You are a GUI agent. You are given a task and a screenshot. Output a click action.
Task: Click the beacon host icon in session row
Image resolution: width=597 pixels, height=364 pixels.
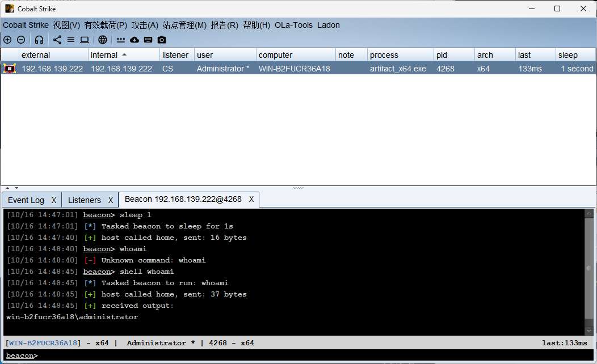(x=10, y=69)
